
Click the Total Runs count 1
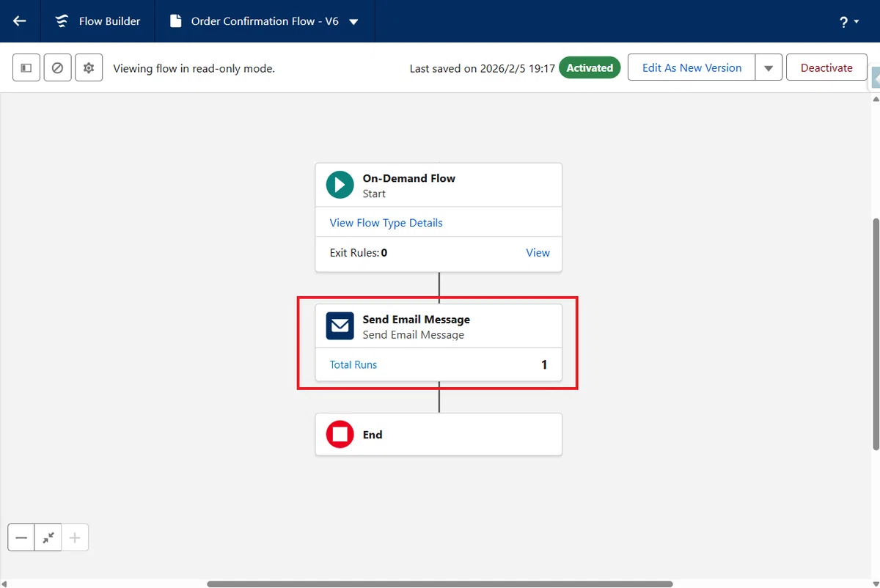pos(544,364)
